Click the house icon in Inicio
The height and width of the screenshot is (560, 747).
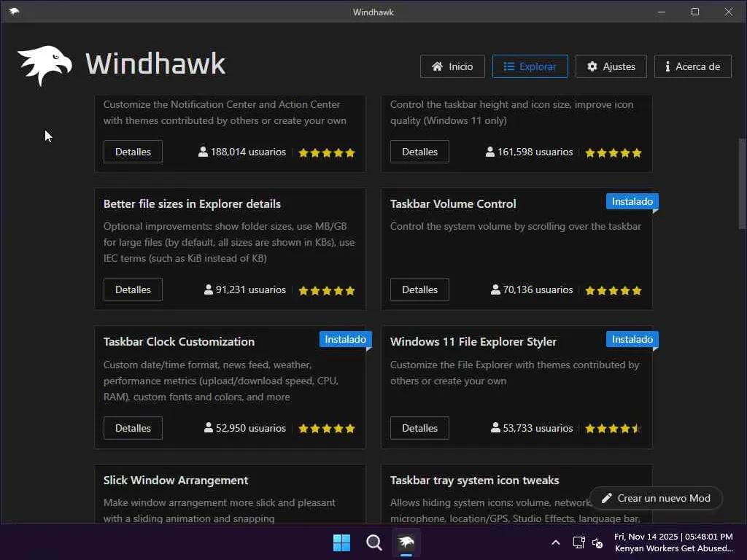[438, 66]
